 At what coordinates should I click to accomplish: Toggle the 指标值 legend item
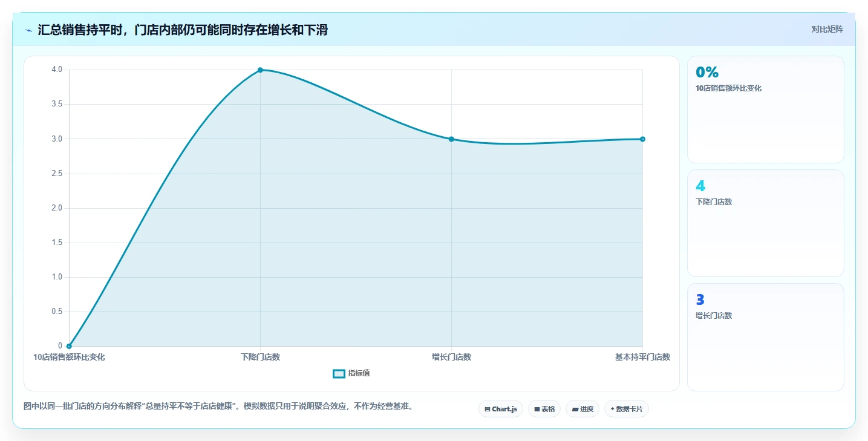[351, 373]
